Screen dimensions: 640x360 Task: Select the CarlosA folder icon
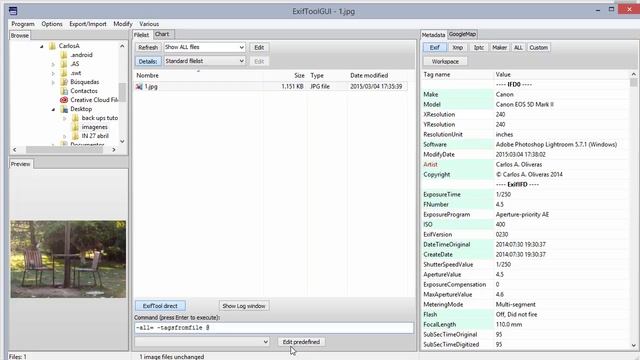pos(52,46)
